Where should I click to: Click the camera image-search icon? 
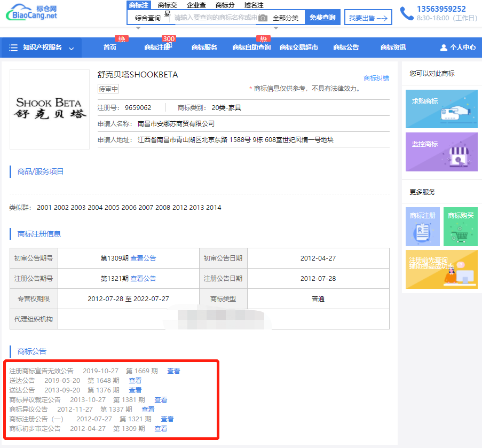263,18
